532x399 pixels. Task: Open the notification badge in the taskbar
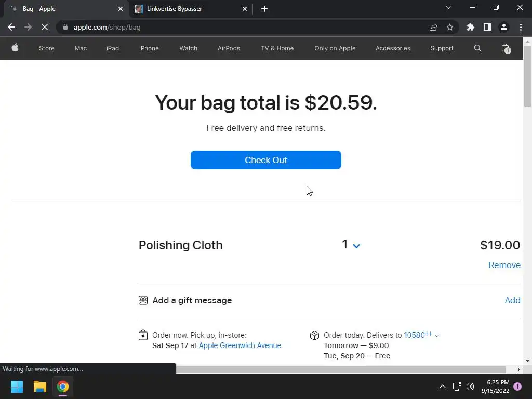(517, 387)
